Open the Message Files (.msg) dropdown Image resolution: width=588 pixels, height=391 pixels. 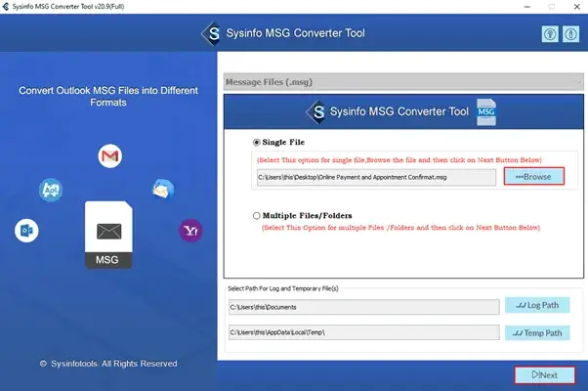tap(403, 82)
